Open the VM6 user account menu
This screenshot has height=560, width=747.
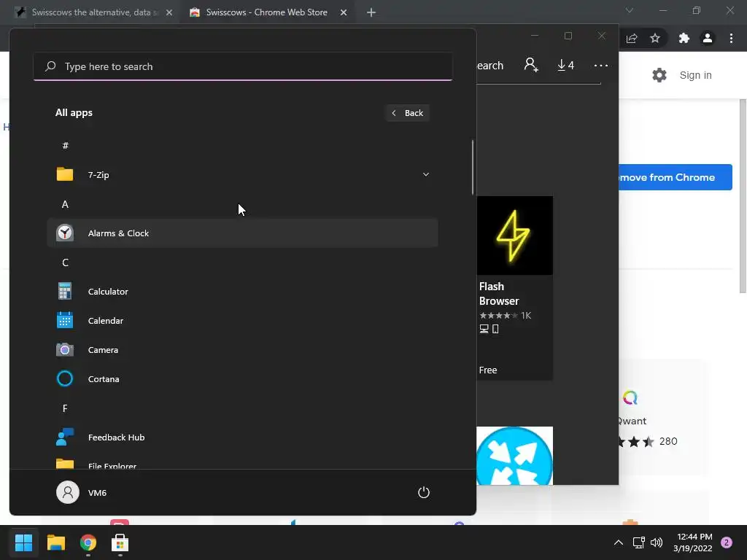coord(82,492)
